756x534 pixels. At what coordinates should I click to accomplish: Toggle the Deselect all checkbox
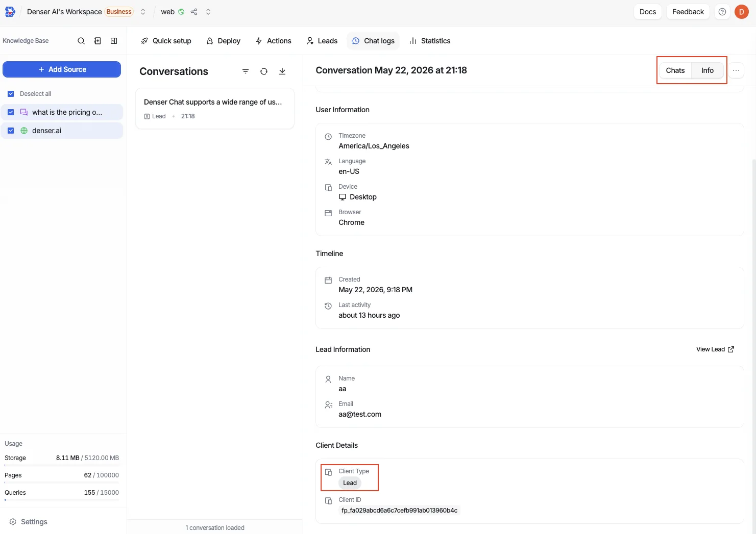pyautogui.click(x=11, y=94)
